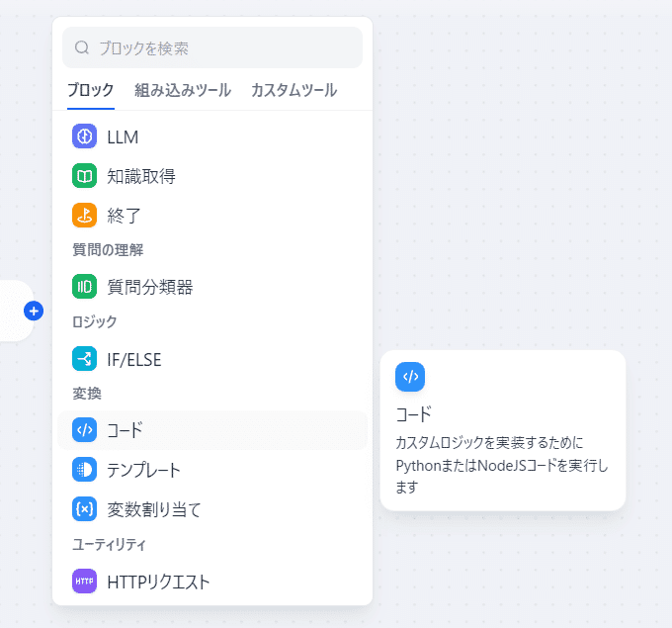Focus the ブロックを検索 search field
This screenshot has width=672, height=628.
click(x=227, y=47)
